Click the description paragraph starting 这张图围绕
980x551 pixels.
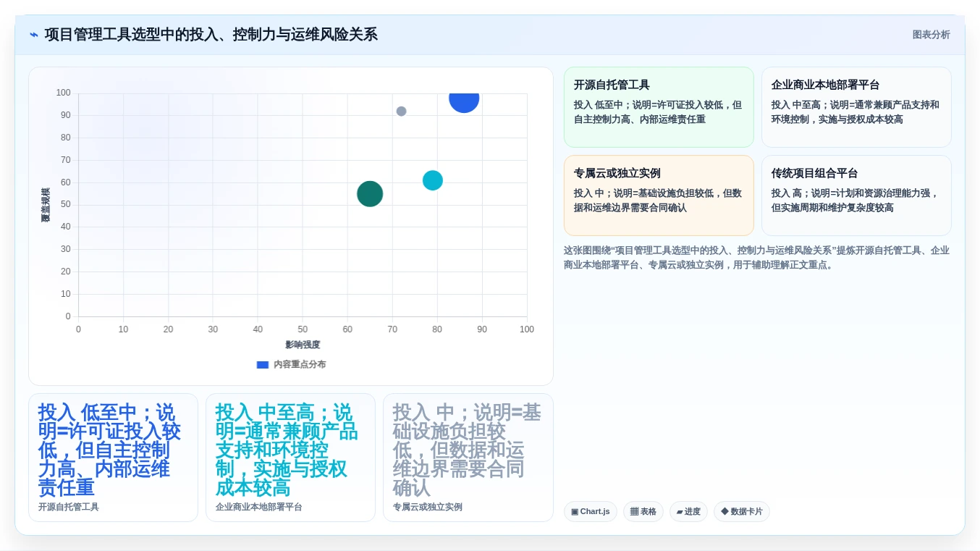756,258
